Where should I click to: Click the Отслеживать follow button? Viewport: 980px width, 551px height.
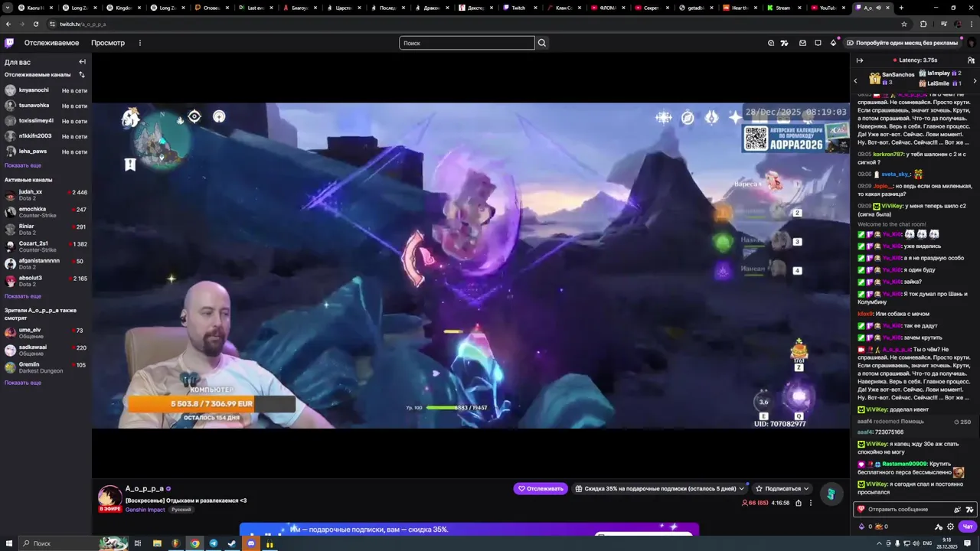pos(541,488)
